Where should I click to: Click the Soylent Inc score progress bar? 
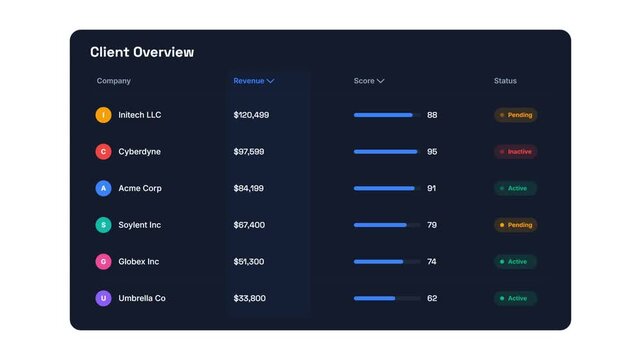point(387,225)
